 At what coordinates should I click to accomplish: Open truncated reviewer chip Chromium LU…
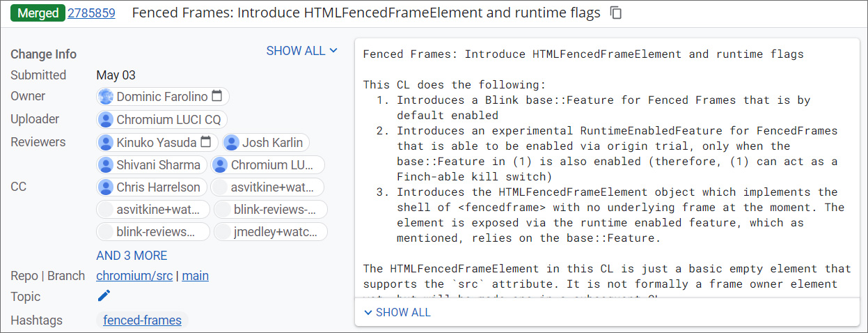click(x=267, y=165)
